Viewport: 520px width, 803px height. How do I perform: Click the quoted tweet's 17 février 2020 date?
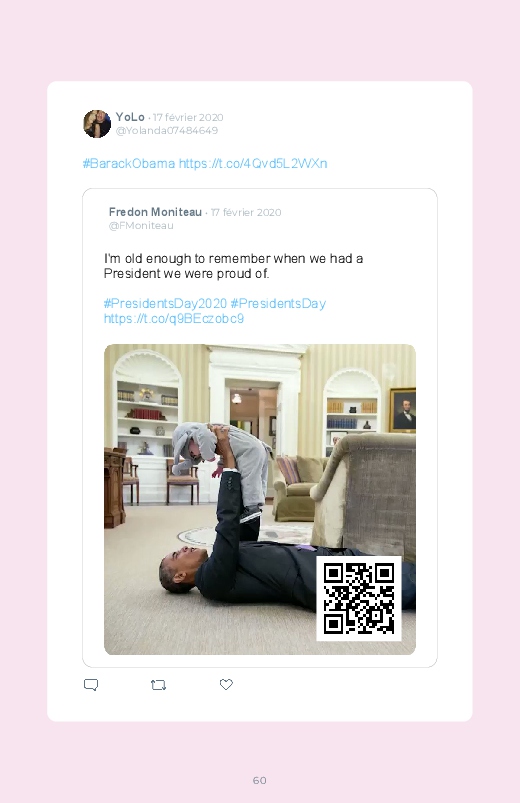(x=246, y=213)
